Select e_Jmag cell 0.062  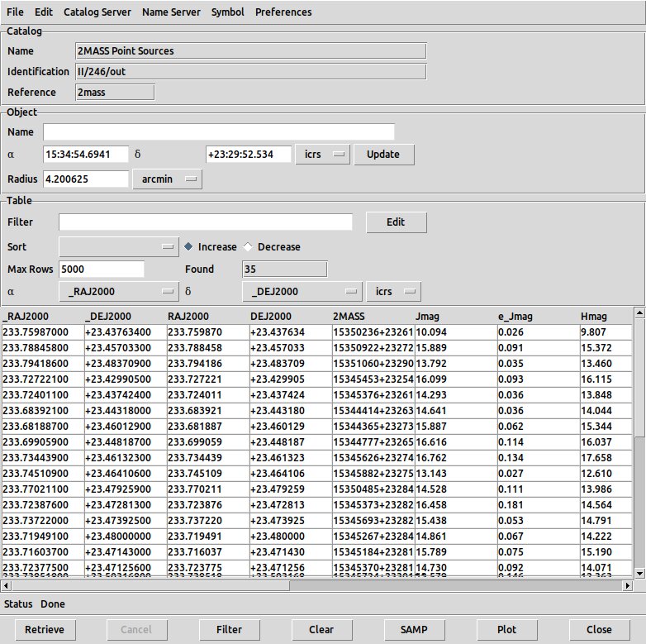(x=539, y=427)
